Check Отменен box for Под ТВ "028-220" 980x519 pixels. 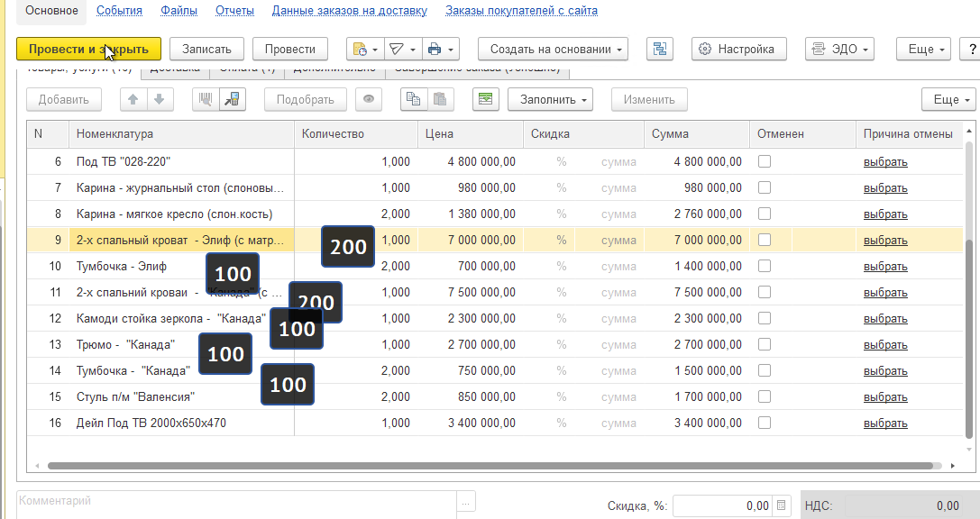764,161
